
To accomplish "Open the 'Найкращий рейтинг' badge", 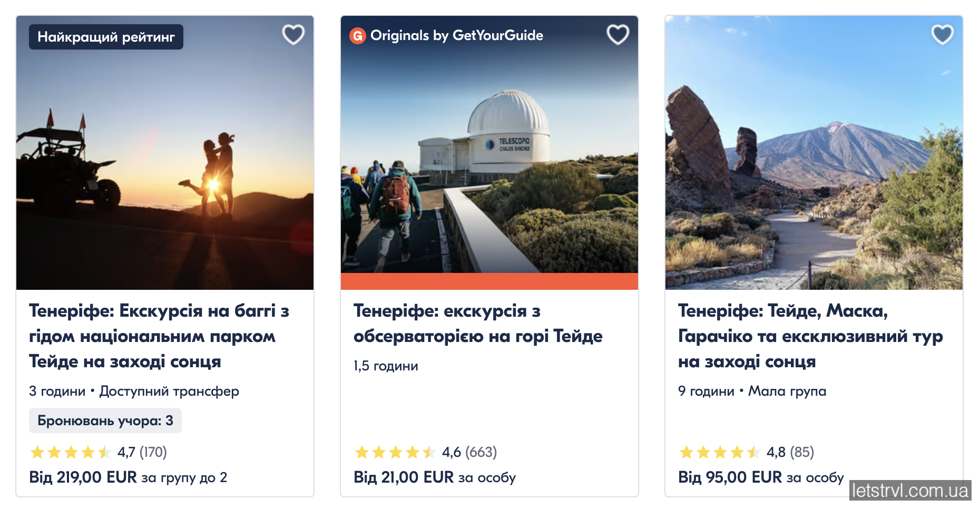I will click(105, 37).
